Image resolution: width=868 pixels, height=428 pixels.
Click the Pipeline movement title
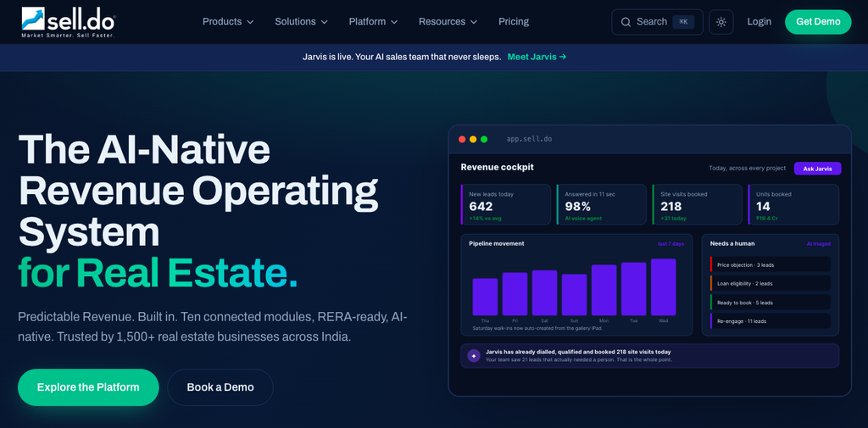click(497, 243)
